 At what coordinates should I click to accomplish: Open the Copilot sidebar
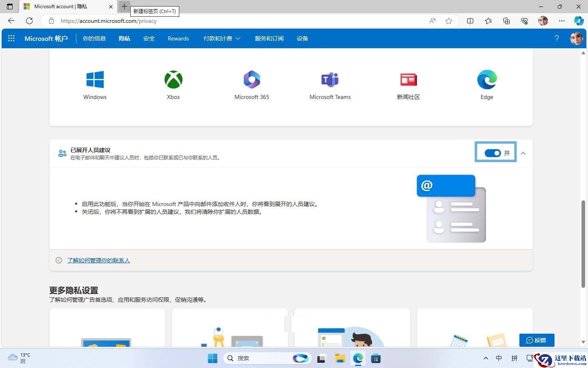[579, 21]
